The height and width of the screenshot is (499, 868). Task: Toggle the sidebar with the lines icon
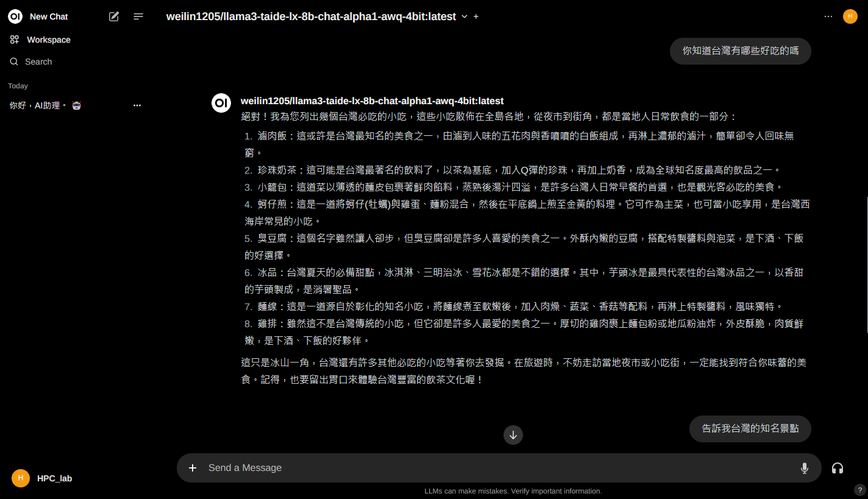138,16
